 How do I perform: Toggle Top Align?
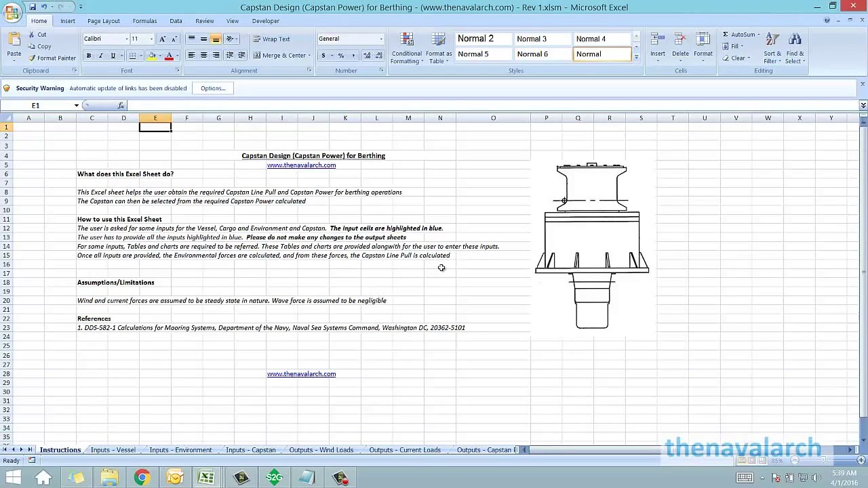click(191, 39)
